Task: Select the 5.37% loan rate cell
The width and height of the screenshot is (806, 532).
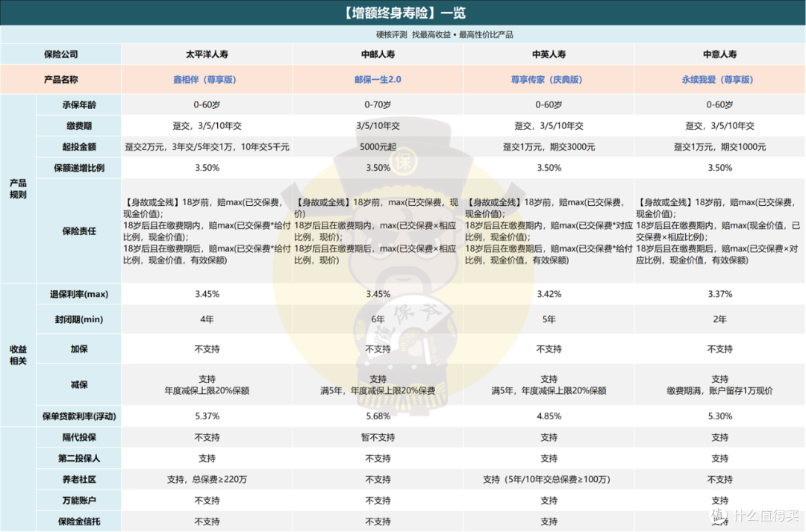Action: point(207,416)
